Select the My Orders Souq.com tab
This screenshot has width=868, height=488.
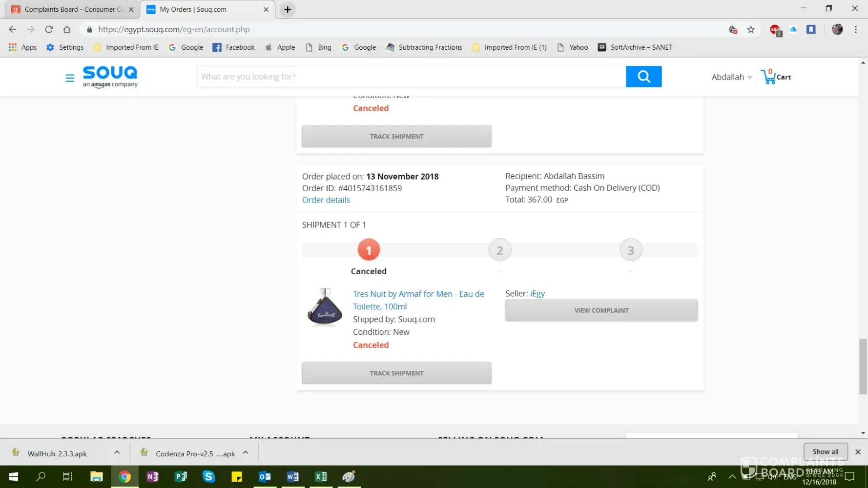pos(207,9)
